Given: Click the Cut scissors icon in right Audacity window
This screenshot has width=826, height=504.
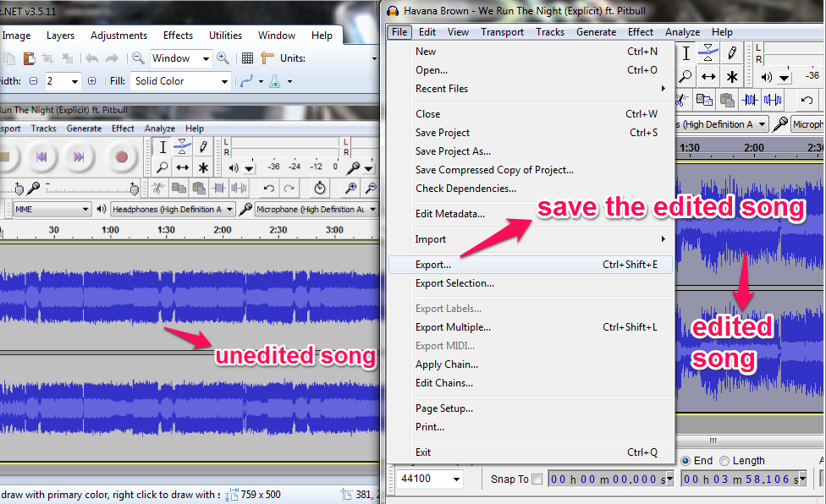Looking at the screenshot, I should click(x=681, y=100).
